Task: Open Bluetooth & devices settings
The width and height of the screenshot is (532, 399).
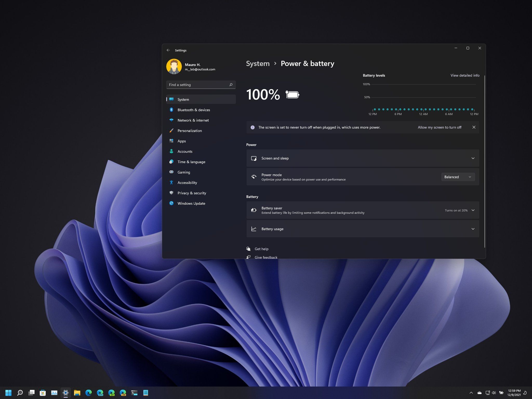Action: (x=201, y=110)
